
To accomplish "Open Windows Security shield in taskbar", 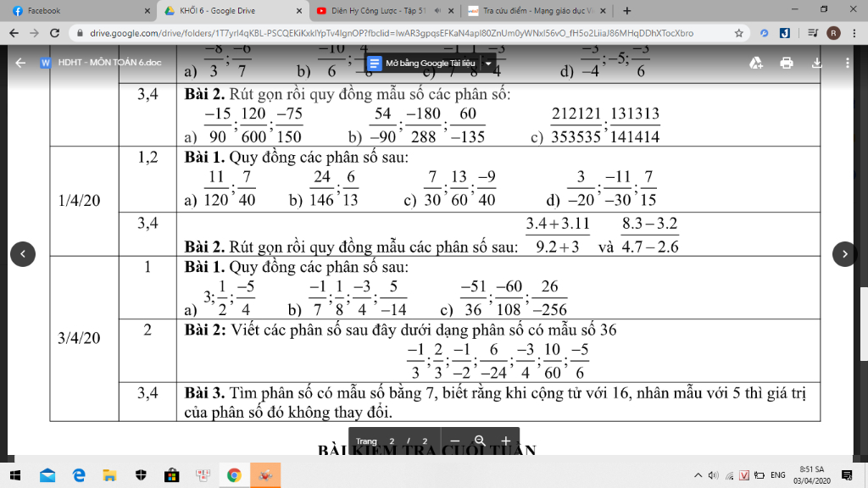I will coord(141,475).
